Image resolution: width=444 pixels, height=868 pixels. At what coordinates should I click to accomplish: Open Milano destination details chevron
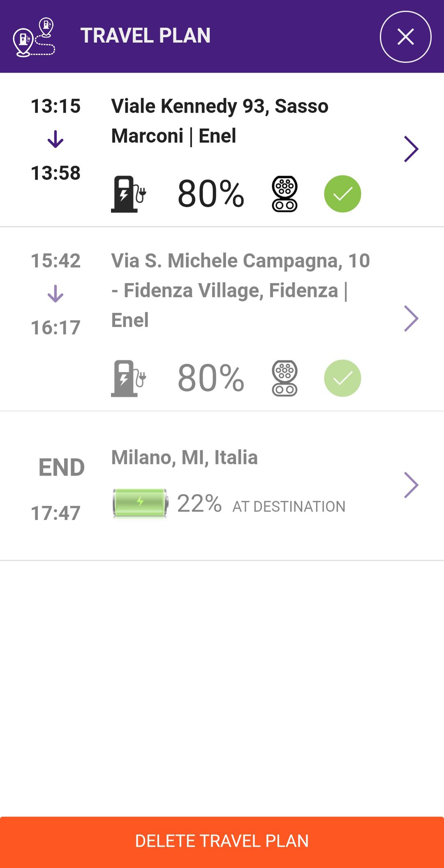411,485
